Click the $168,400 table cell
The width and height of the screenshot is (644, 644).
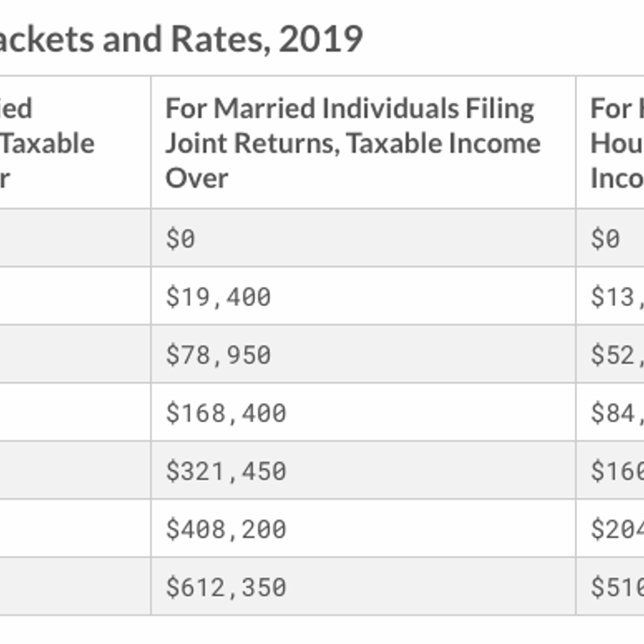(x=226, y=413)
